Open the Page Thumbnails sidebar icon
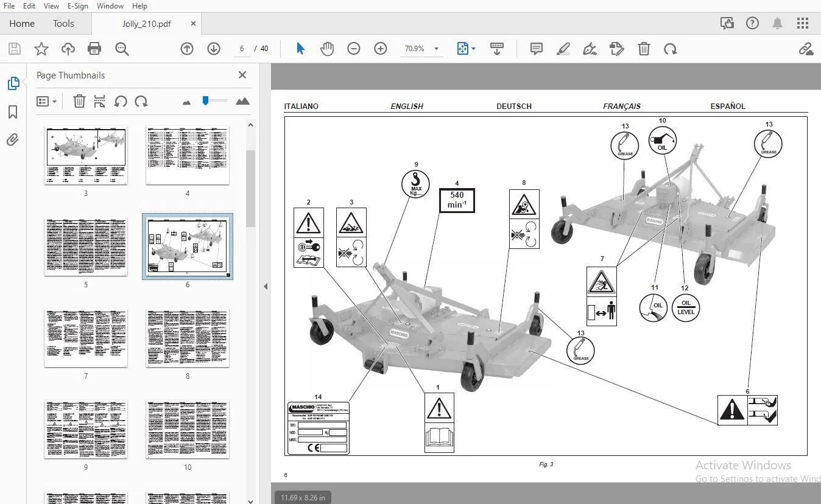The height and width of the screenshot is (504, 821). [13, 83]
